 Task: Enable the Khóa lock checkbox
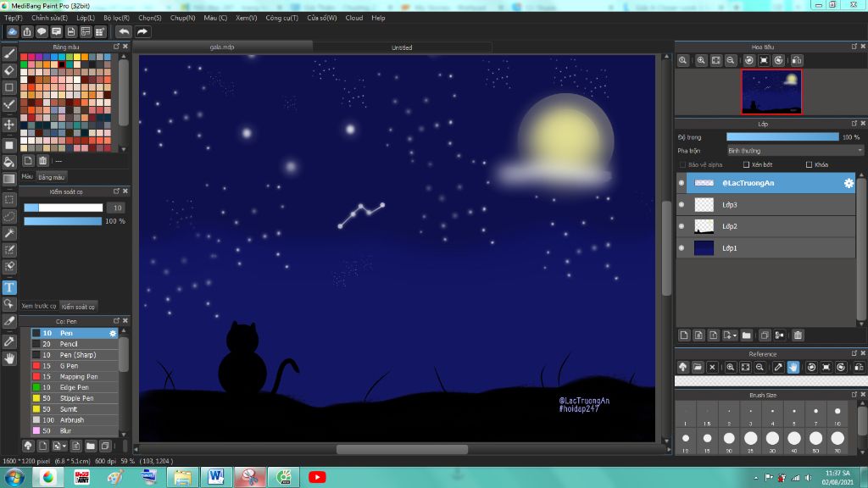[x=809, y=165]
